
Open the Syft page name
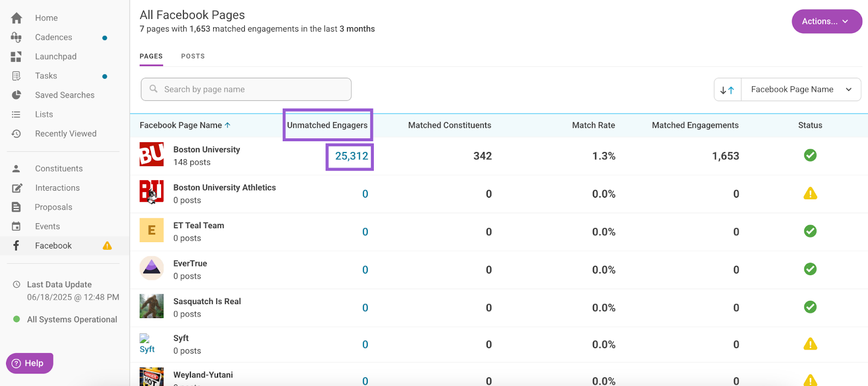click(181, 338)
